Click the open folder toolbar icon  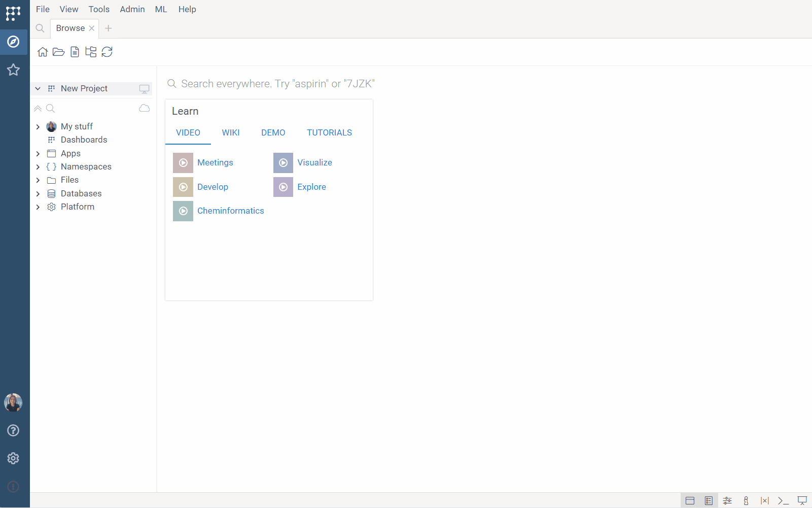(x=59, y=52)
